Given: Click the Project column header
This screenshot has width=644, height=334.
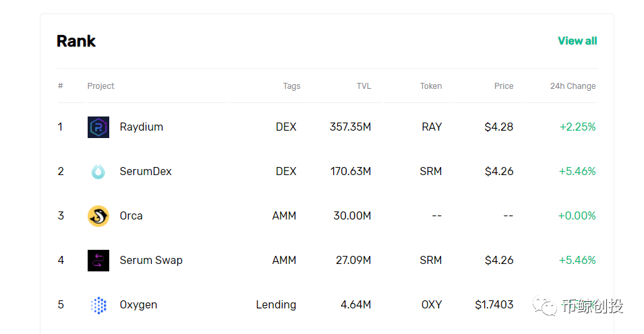Looking at the screenshot, I should [x=100, y=86].
